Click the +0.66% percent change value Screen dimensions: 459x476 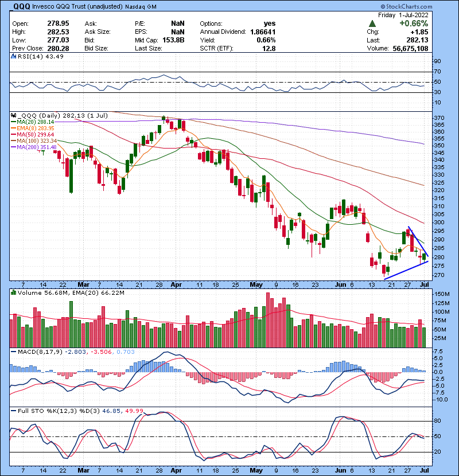click(x=414, y=24)
